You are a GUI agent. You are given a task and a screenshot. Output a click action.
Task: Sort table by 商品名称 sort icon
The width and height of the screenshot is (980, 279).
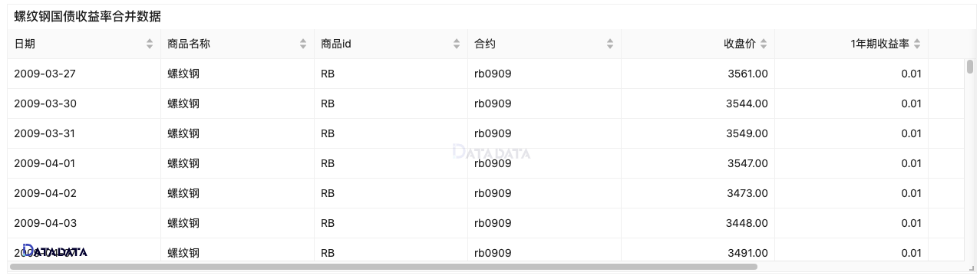pyautogui.click(x=303, y=44)
